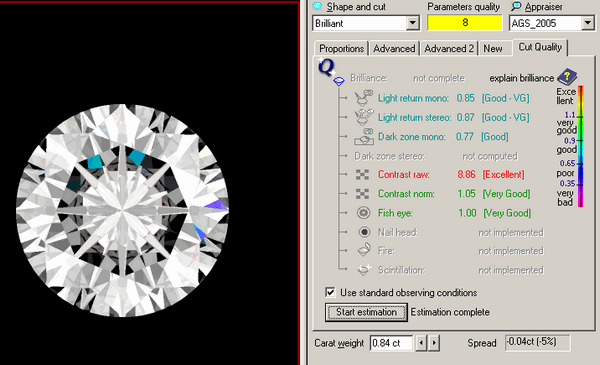The width and height of the screenshot is (600, 365).
Task: Click the explain brilliance help book icon
Action: (567, 77)
